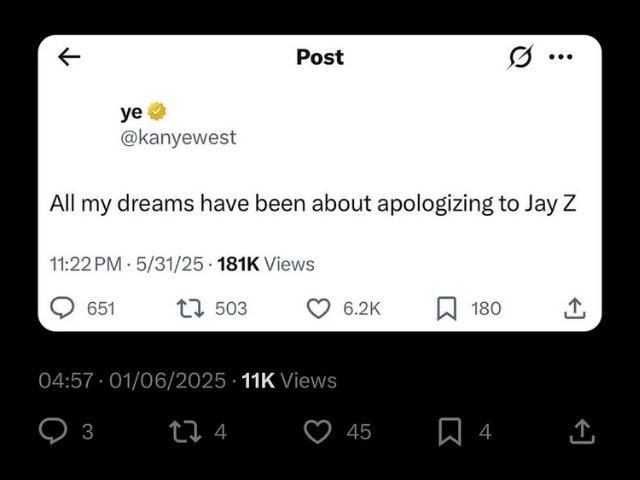Select the tweet text about Jay Z
Image resolution: width=640 pixels, height=480 pixels.
(x=313, y=203)
